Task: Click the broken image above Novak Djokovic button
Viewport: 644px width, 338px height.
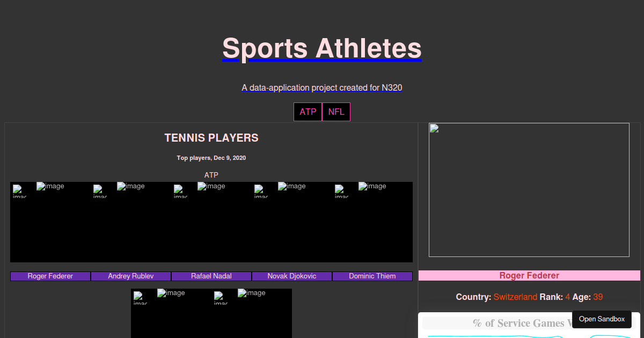Action: tap(292, 222)
